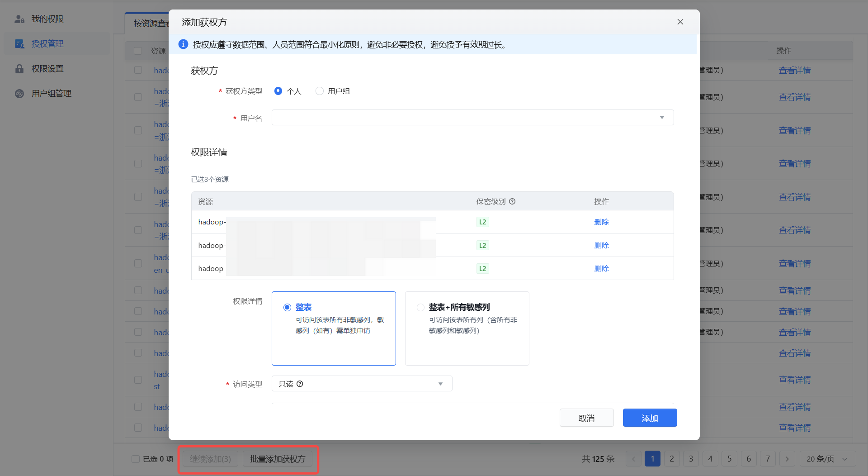
Task: Click the 我的权限 sidebar icon
Action: (x=19, y=19)
